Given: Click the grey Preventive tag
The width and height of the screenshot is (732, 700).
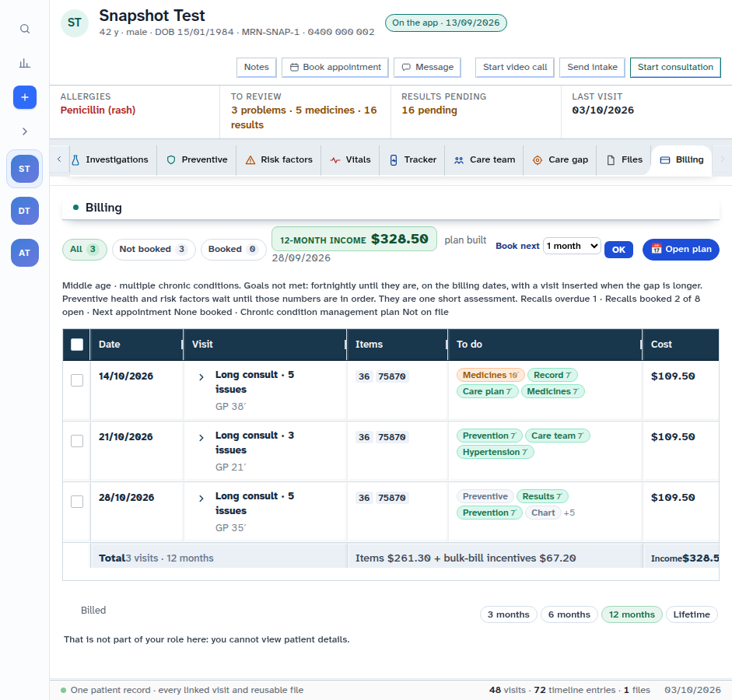Looking at the screenshot, I should pos(485,496).
